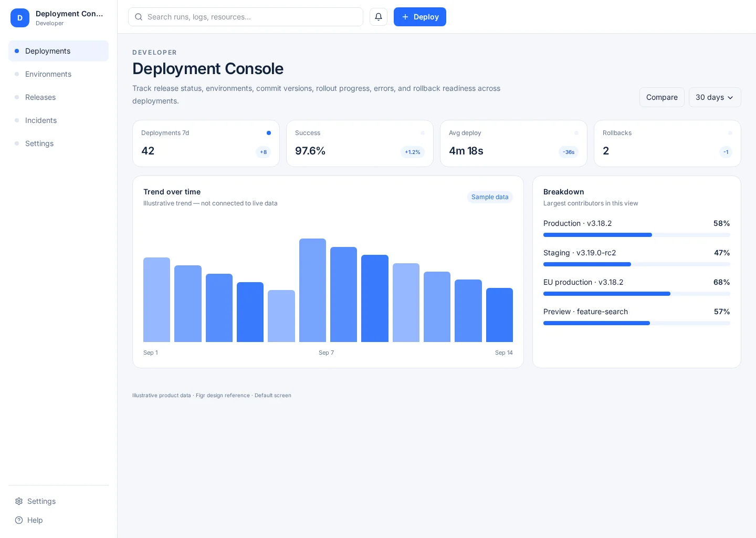Click the +1.2% change badge
Viewport: 756px width, 538px height.
413,152
